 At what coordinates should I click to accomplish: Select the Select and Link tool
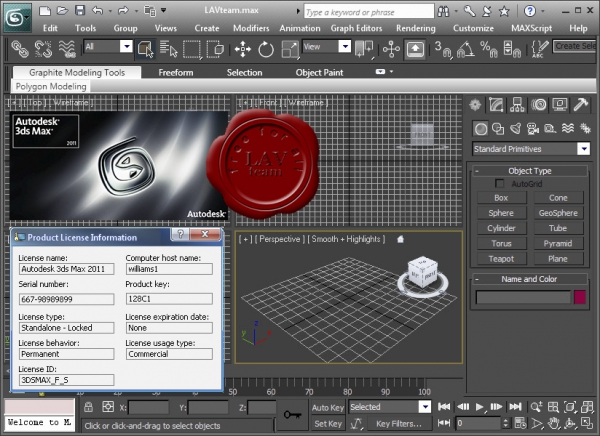coord(20,49)
